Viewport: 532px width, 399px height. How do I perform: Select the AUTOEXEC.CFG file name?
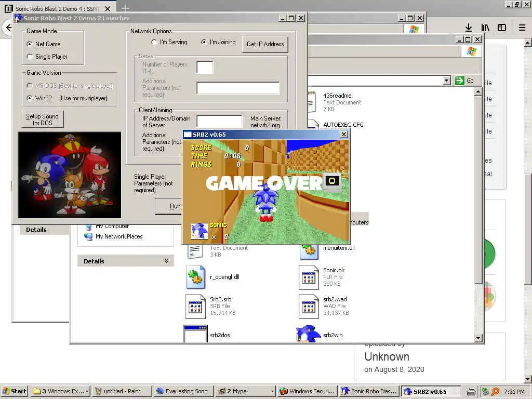[343, 125]
